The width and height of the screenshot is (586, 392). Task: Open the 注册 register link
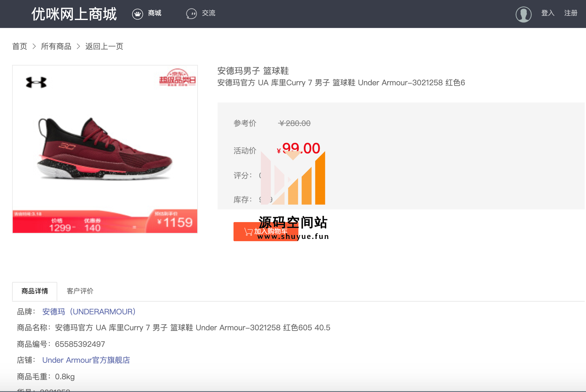click(571, 13)
